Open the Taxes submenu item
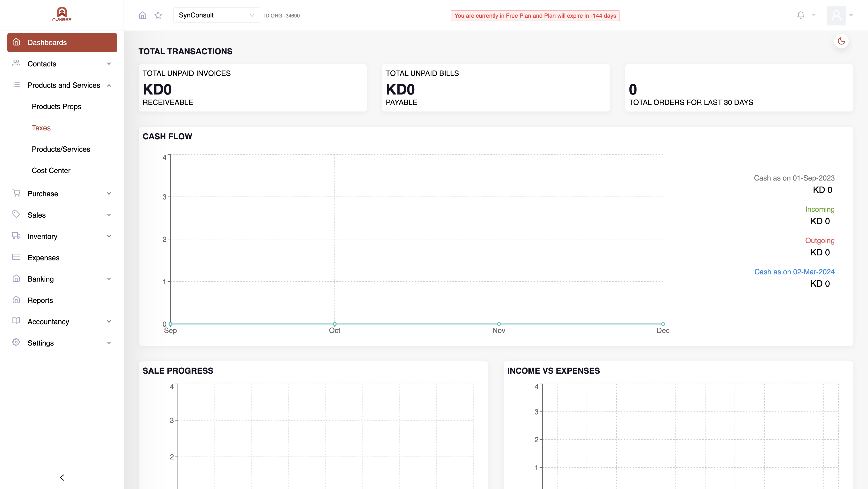This screenshot has width=868, height=489. click(41, 128)
